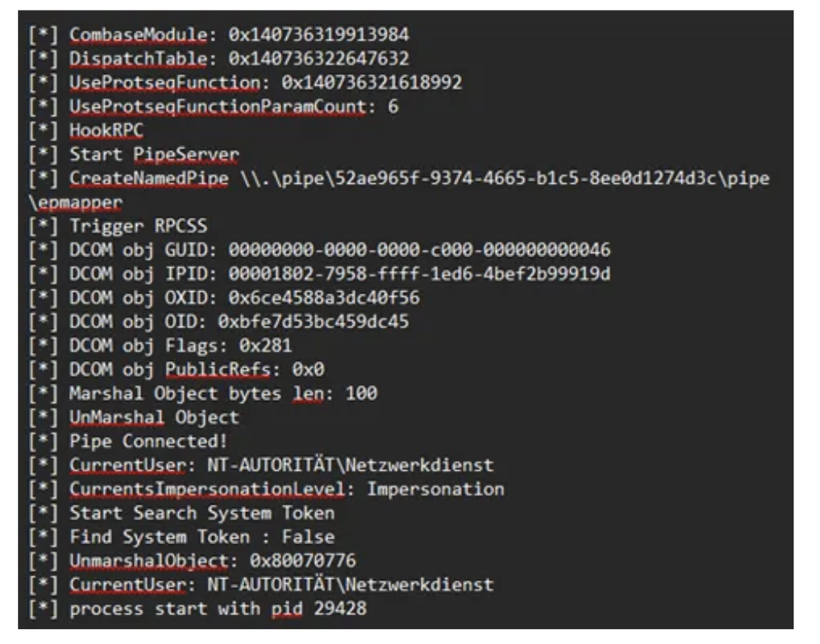Click the DCOM obj IPID value
Screen dimensions: 820x644
coord(419,275)
